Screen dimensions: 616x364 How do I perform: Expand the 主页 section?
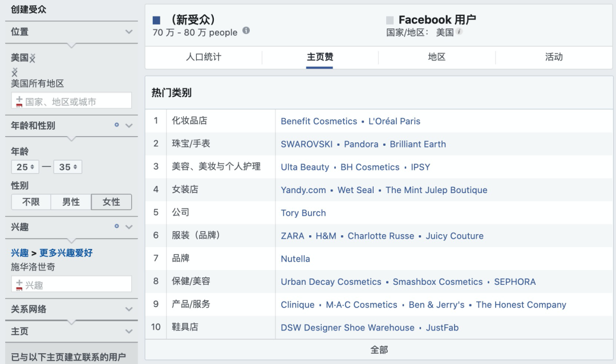[x=128, y=332]
